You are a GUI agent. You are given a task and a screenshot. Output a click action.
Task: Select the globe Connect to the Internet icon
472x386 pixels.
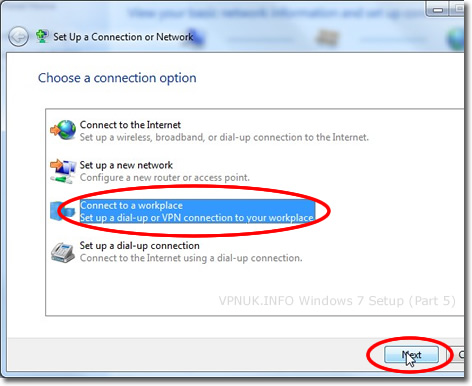[63, 130]
